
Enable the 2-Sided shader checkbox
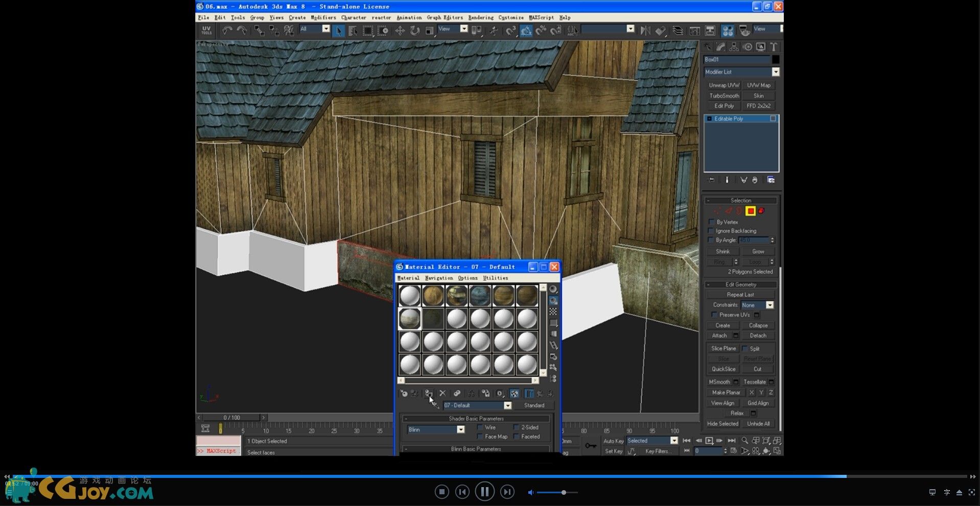(516, 427)
